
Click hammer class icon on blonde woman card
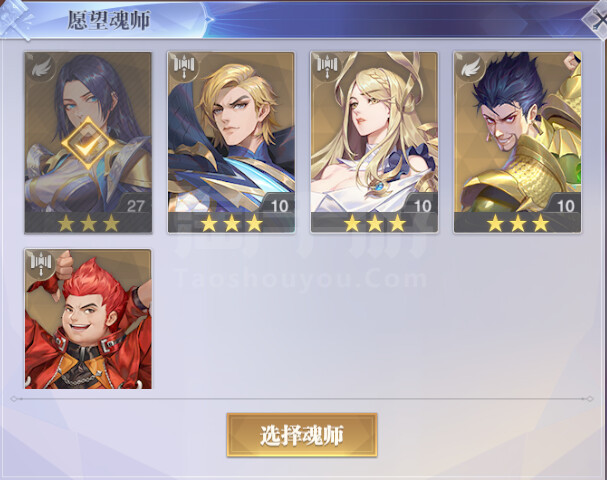(328, 66)
